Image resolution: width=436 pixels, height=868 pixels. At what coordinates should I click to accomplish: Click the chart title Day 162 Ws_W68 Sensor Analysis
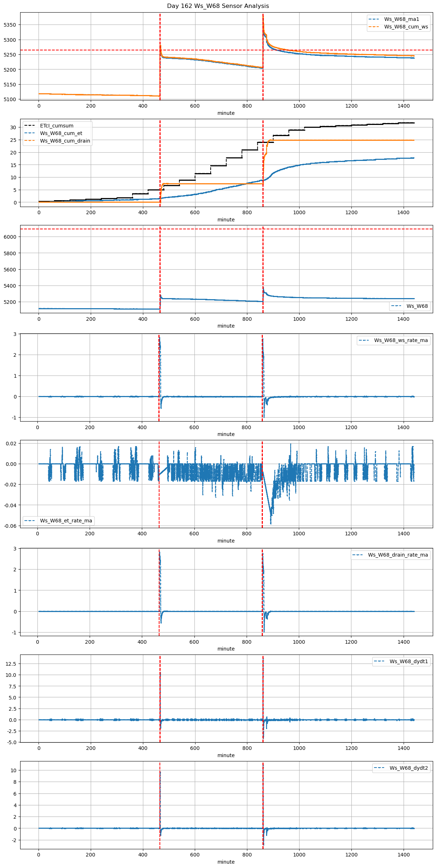pos(218,6)
